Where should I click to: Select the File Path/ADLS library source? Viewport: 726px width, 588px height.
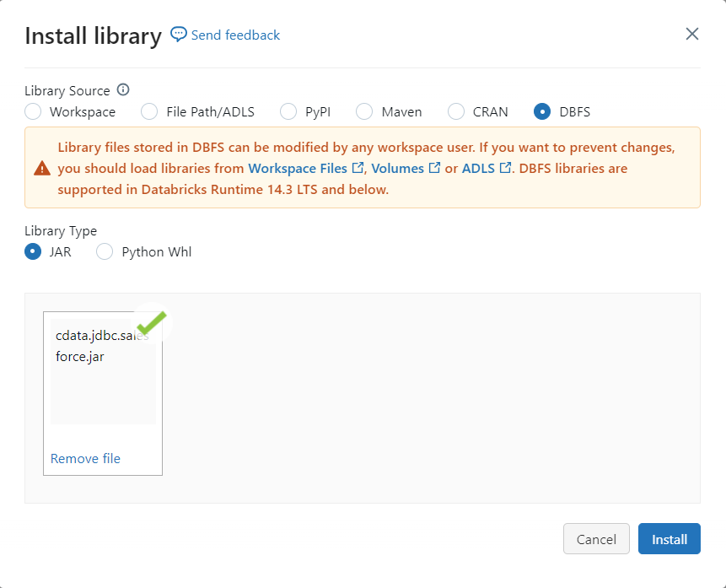click(149, 111)
